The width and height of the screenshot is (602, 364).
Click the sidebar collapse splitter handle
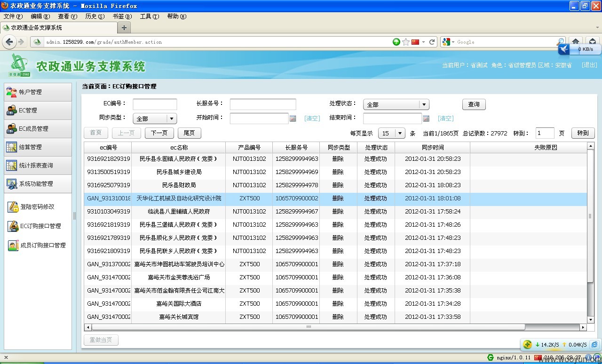(x=74, y=216)
